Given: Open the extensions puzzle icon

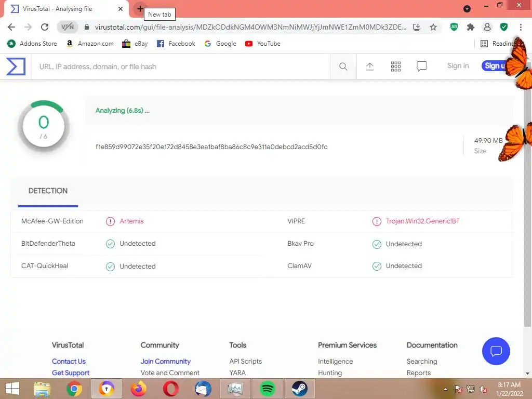Looking at the screenshot, I should tap(471, 27).
